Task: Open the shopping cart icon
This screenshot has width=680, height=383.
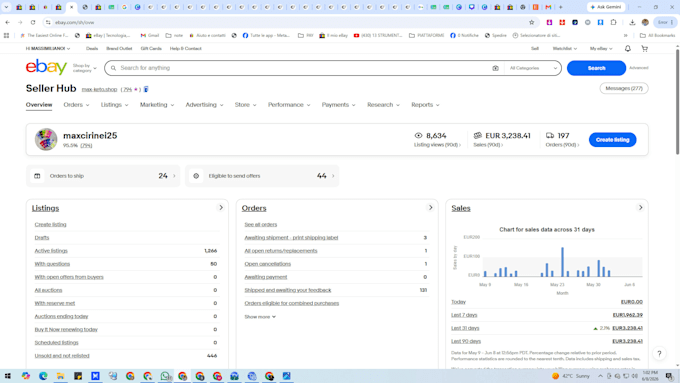Action: pos(644,49)
